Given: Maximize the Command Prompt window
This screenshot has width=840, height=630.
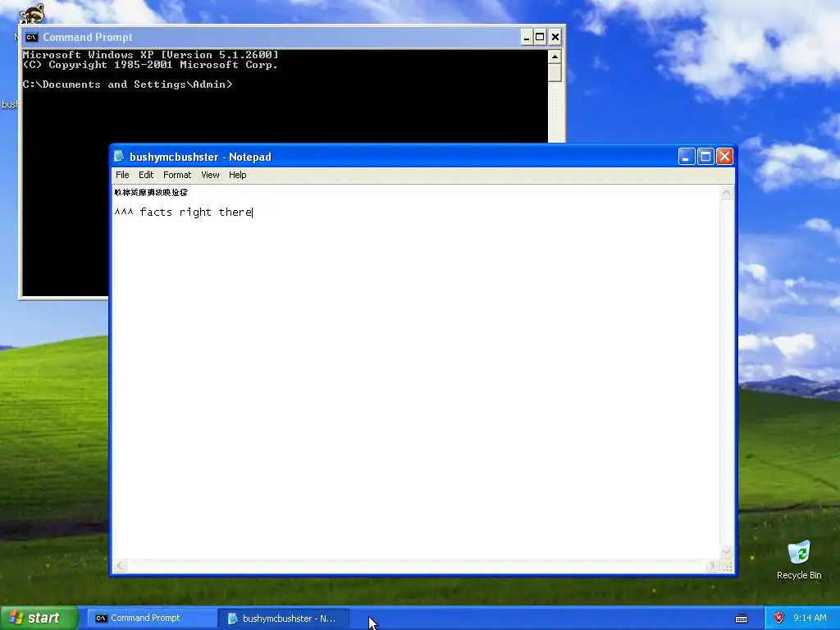Looking at the screenshot, I should click(540, 37).
